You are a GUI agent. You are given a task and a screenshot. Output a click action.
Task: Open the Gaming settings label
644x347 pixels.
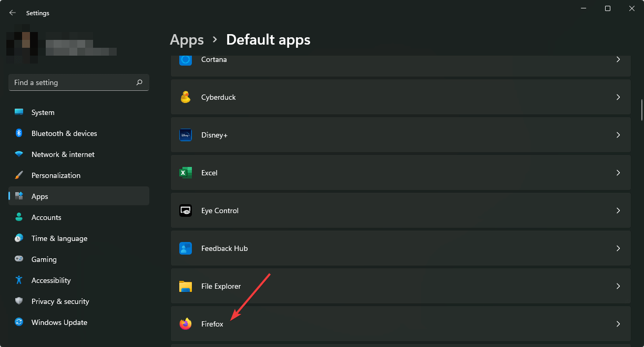coord(44,259)
